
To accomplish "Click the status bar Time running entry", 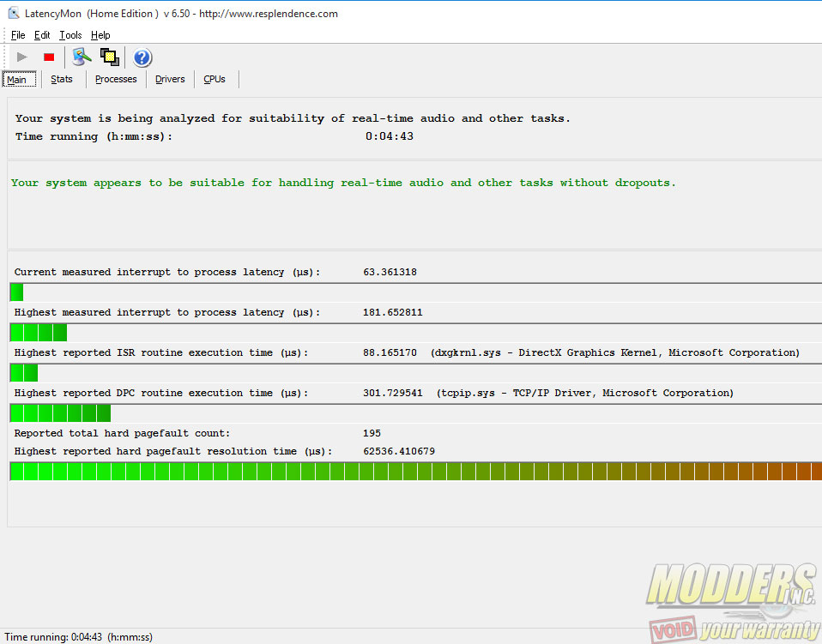I will click(x=79, y=637).
